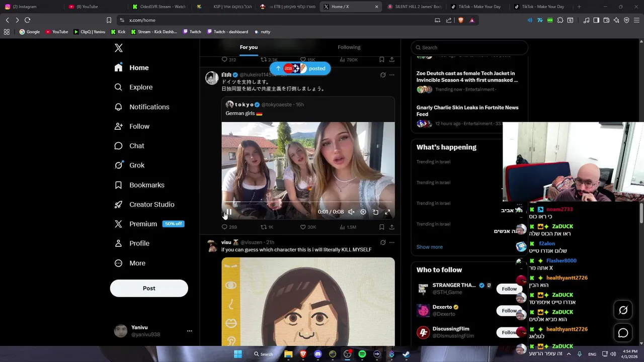Open the Explore page in the sidebar

(x=133, y=87)
